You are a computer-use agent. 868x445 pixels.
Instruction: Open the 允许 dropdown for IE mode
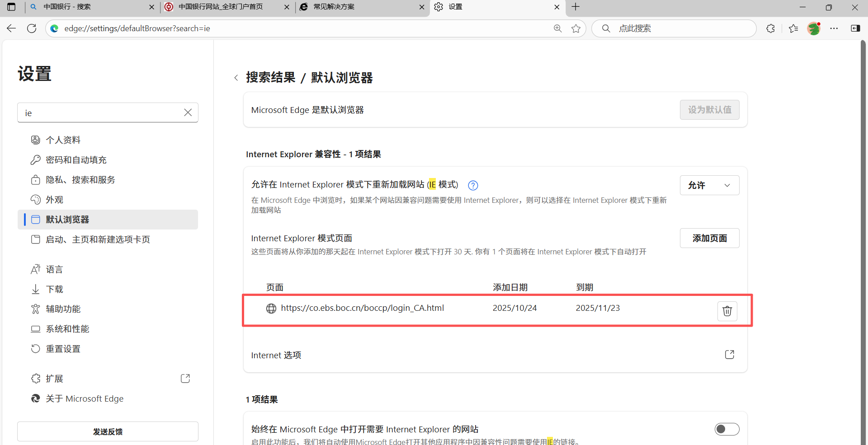(709, 185)
